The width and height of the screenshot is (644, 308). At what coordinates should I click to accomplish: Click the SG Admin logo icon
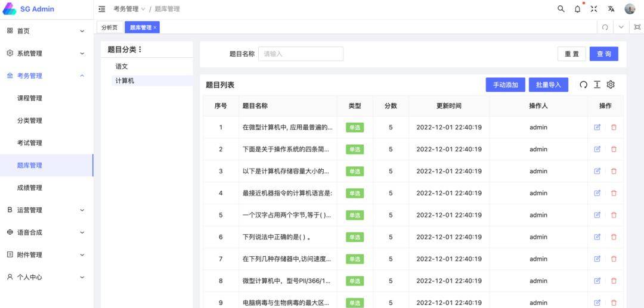(9, 9)
